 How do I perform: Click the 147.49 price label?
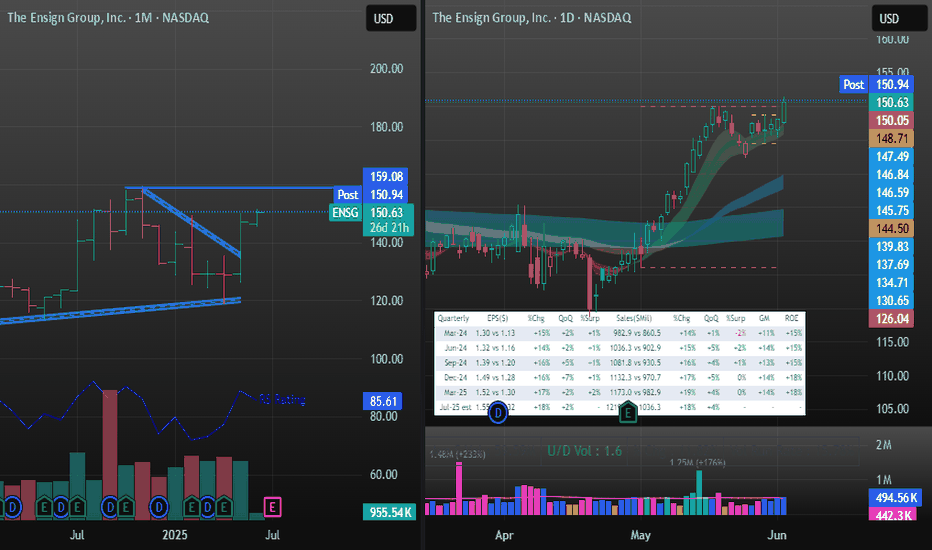892,156
